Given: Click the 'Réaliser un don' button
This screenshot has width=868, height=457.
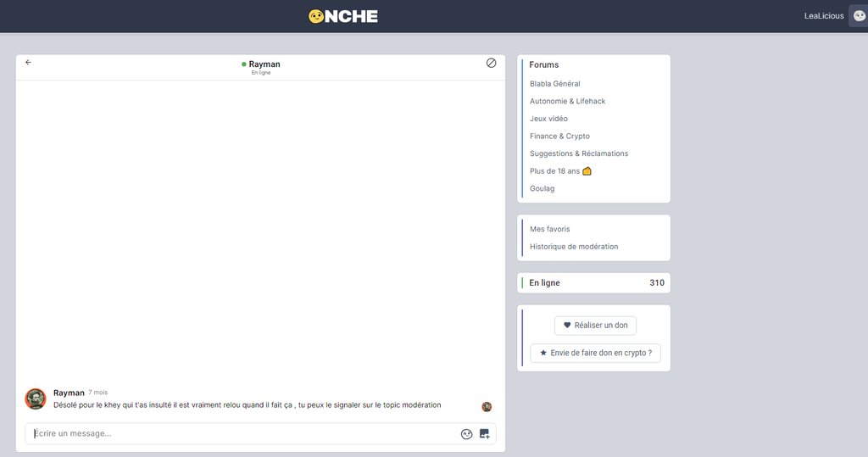Looking at the screenshot, I should 595,326.
